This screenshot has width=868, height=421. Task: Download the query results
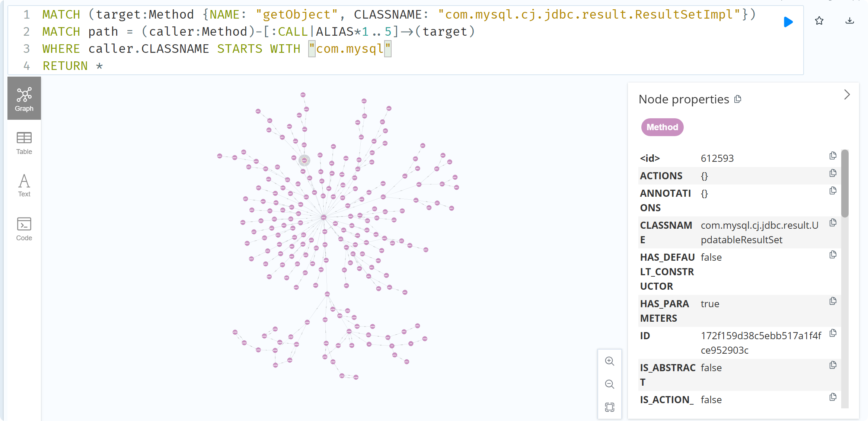pos(849,21)
